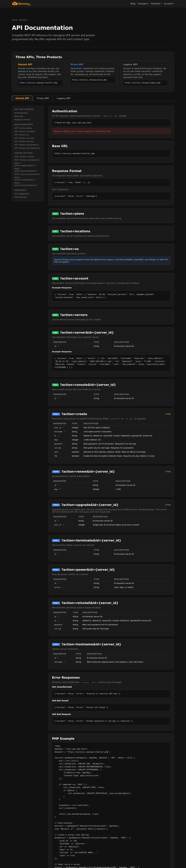
Task: Switch to the Proxy API tab
Action: tap(43, 98)
